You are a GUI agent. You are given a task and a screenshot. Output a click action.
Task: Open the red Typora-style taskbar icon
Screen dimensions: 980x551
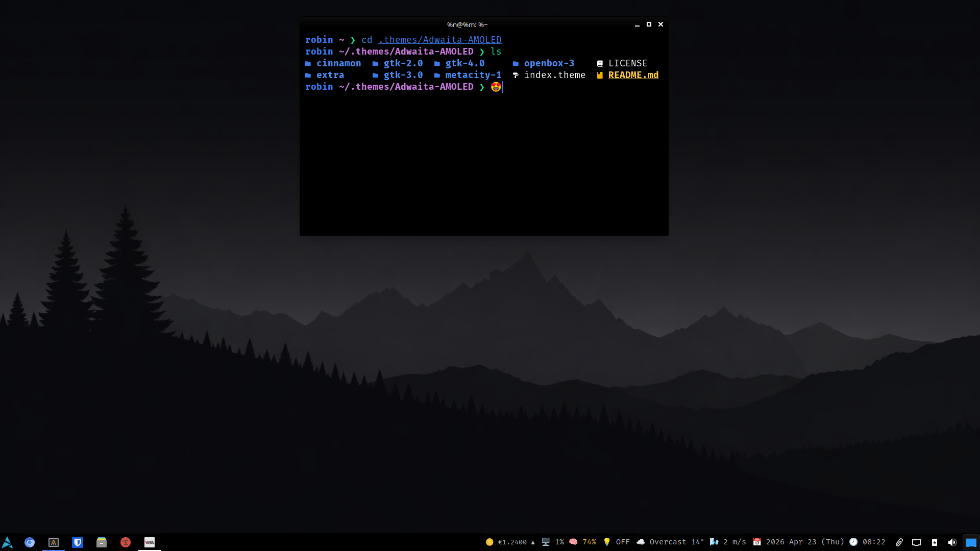coord(126,542)
